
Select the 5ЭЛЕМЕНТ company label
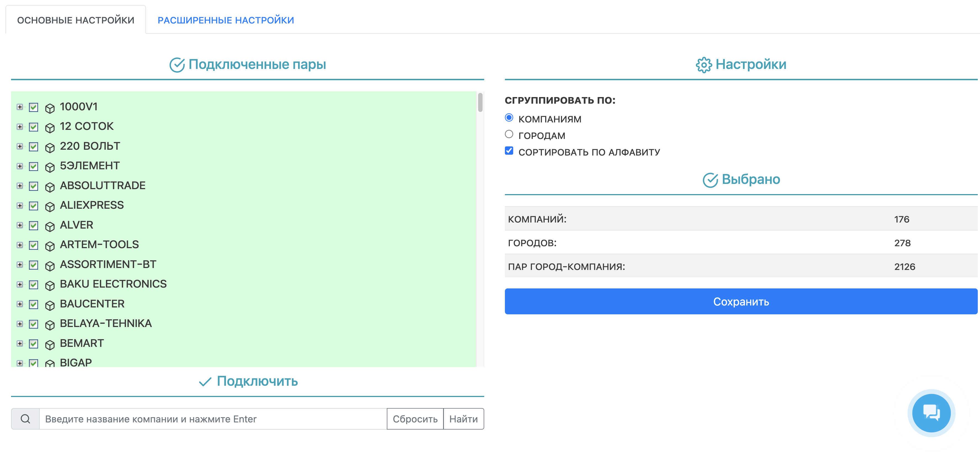point(90,166)
